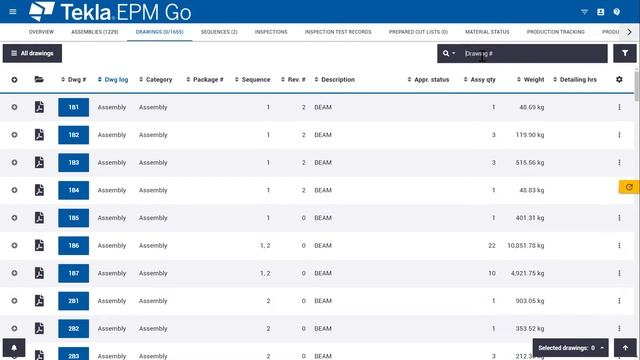Switch to the Assemblies tab
Screen dimensions: 640x360
95,32
